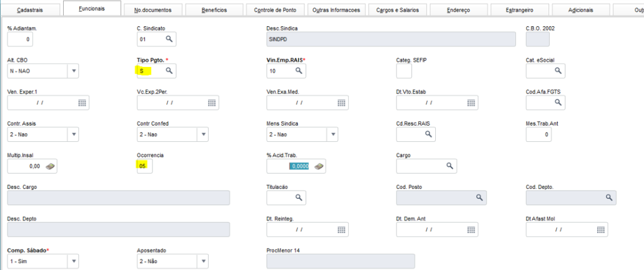Screen dimensions: 644x270
Task: Open lookup magnifier for Cd.Resc.RAIS
Action: tap(428, 134)
